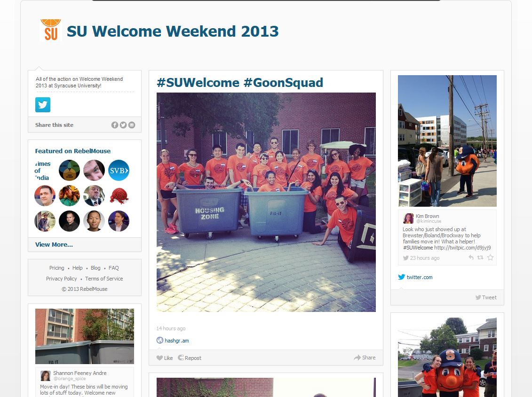Open Times of India featured site
The height and width of the screenshot is (397, 532).
click(43, 171)
